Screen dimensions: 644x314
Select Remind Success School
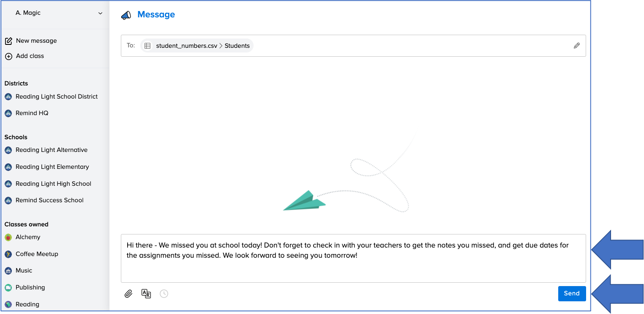tap(49, 200)
